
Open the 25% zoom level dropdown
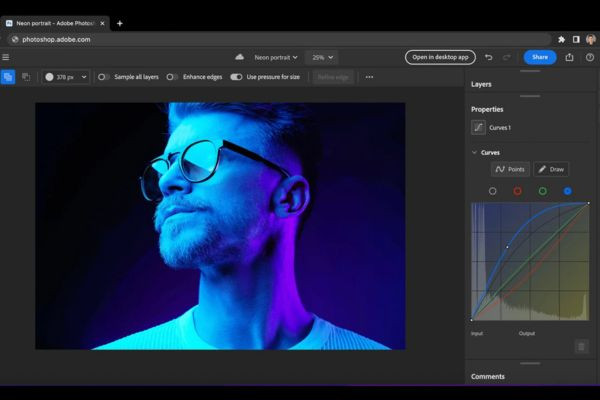322,57
